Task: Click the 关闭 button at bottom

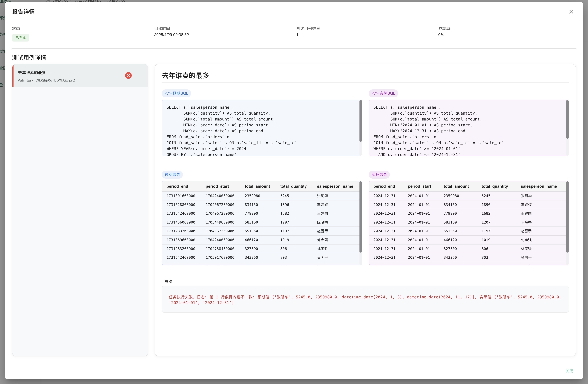Action: click(569, 371)
